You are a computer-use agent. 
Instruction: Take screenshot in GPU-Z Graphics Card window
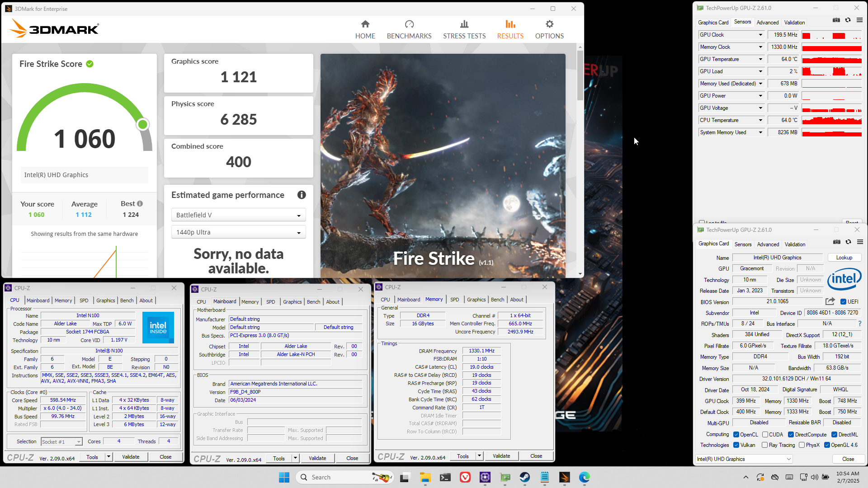click(x=837, y=242)
